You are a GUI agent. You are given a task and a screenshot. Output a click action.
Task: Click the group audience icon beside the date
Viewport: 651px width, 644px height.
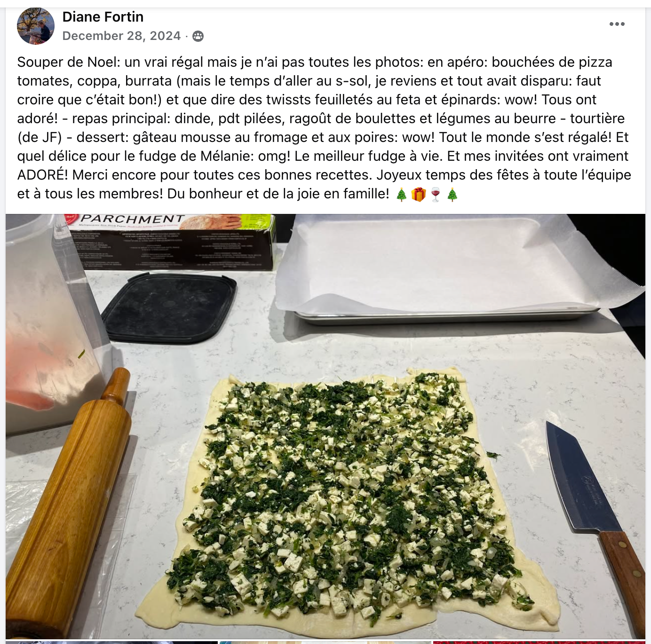pyautogui.click(x=198, y=36)
